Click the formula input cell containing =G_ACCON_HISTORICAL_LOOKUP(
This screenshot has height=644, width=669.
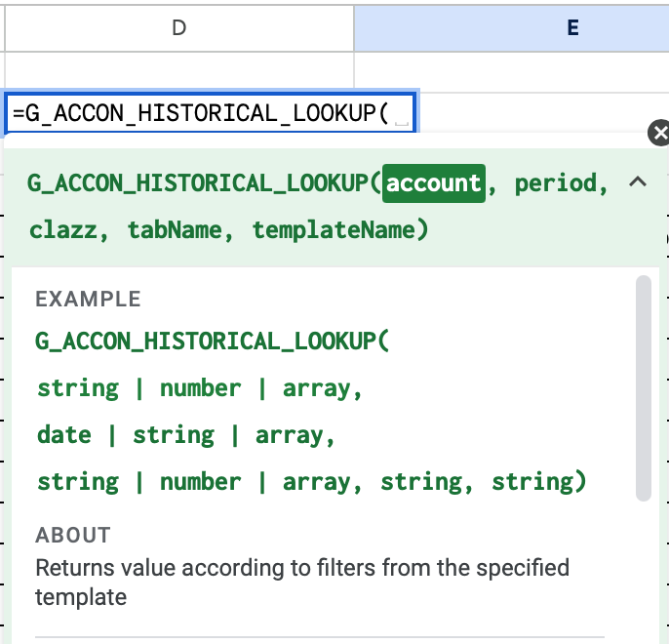pos(211,113)
